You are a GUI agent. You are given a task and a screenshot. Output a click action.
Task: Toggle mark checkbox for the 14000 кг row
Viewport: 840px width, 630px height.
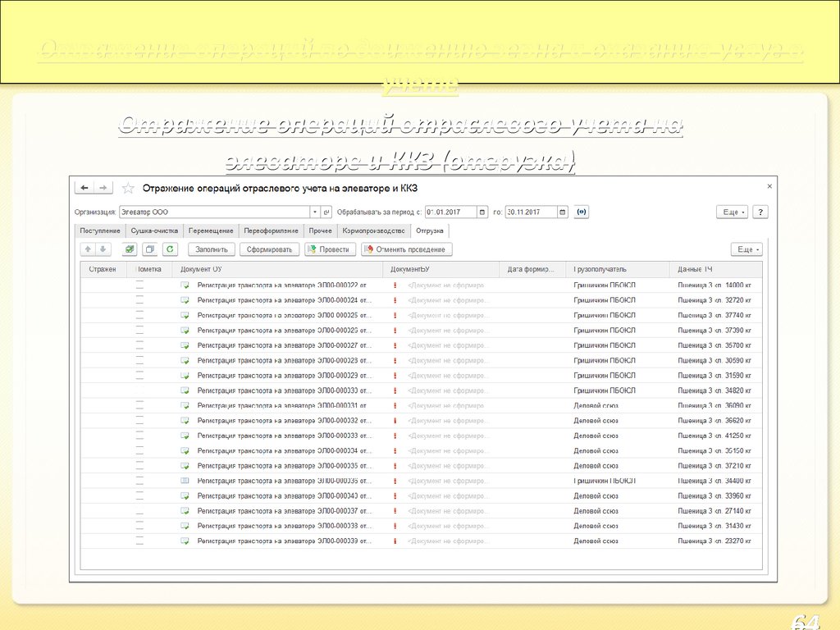(x=139, y=285)
